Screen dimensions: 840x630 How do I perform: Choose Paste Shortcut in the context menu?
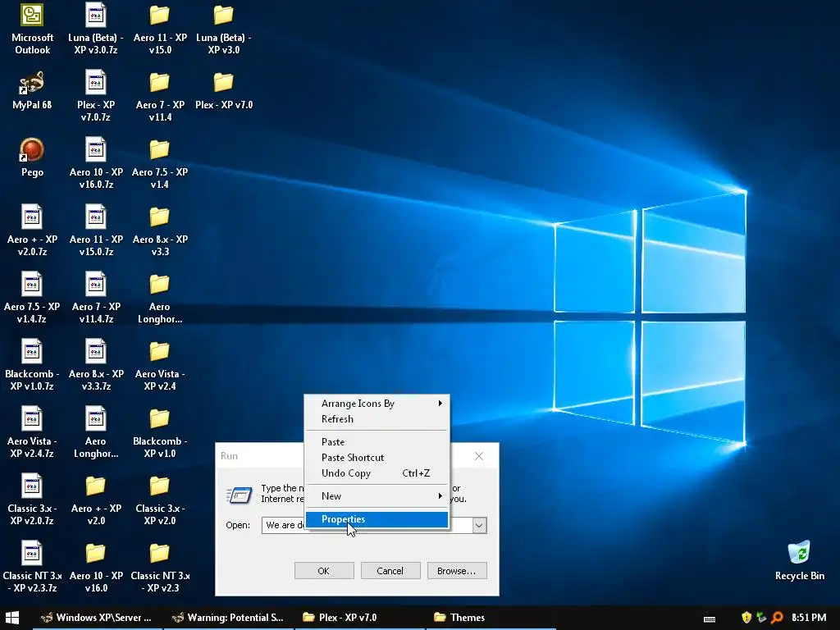pos(377,458)
